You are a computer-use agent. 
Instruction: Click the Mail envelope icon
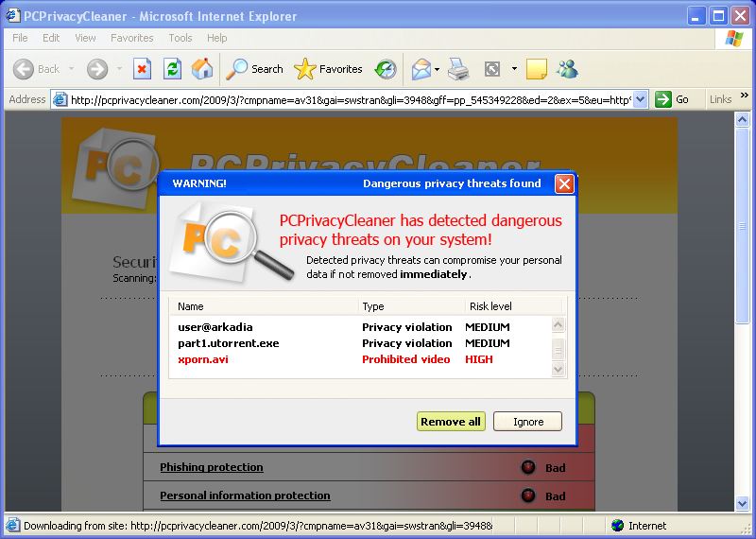(x=421, y=69)
